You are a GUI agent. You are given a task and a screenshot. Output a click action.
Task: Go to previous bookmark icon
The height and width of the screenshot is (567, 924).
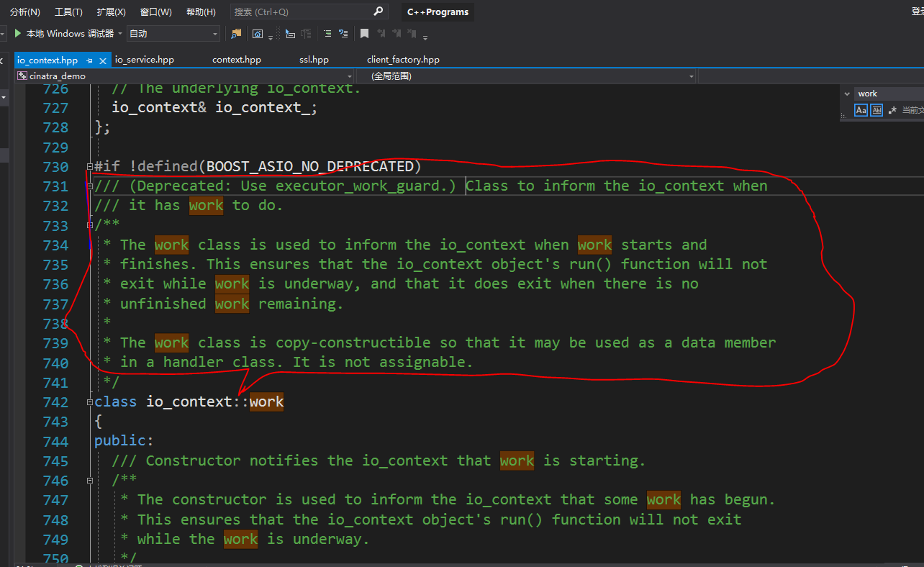coord(381,33)
